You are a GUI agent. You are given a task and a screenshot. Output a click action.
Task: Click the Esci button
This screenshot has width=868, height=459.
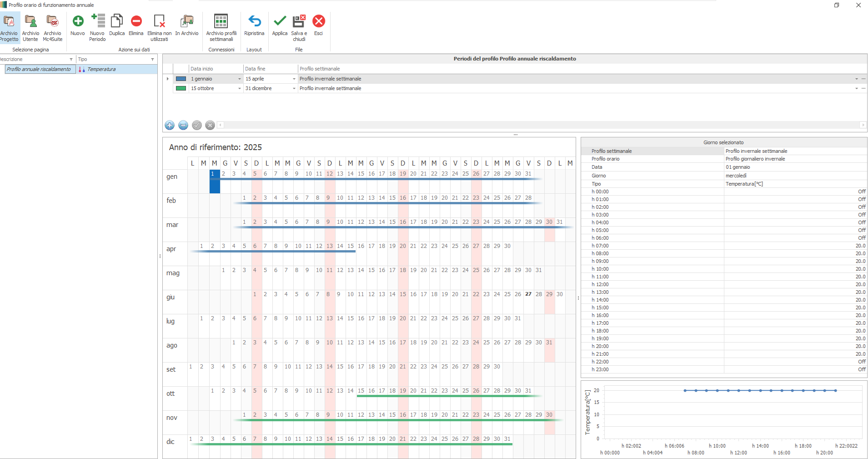point(319,21)
